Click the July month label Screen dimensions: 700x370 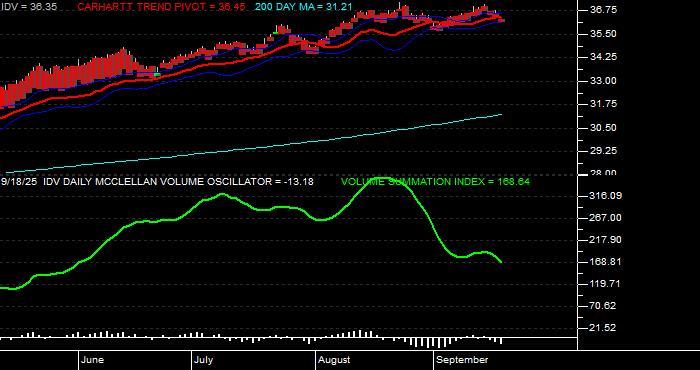(205, 360)
